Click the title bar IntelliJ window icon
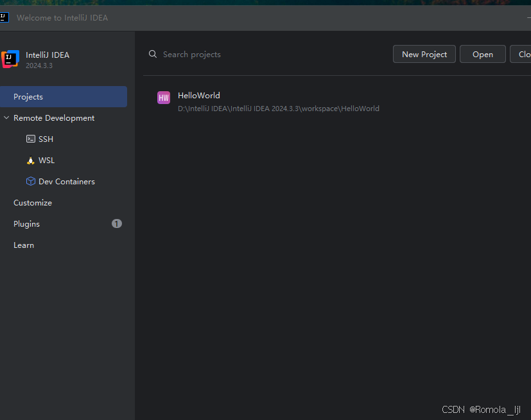The image size is (531, 420). [4, 17]
